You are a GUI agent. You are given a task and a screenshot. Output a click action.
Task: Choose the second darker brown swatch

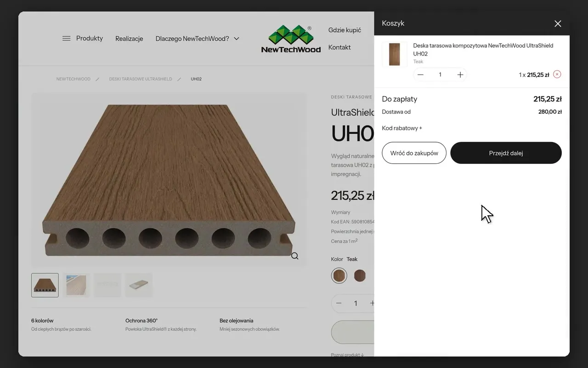(x=360, y=276)
